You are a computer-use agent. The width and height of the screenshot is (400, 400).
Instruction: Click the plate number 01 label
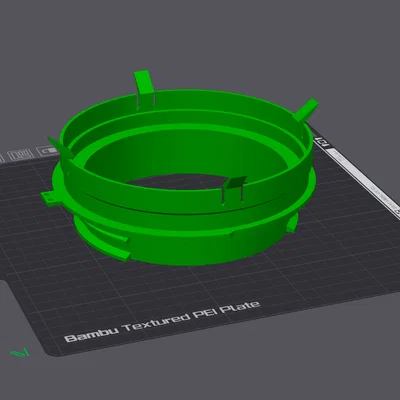(321, 142)
